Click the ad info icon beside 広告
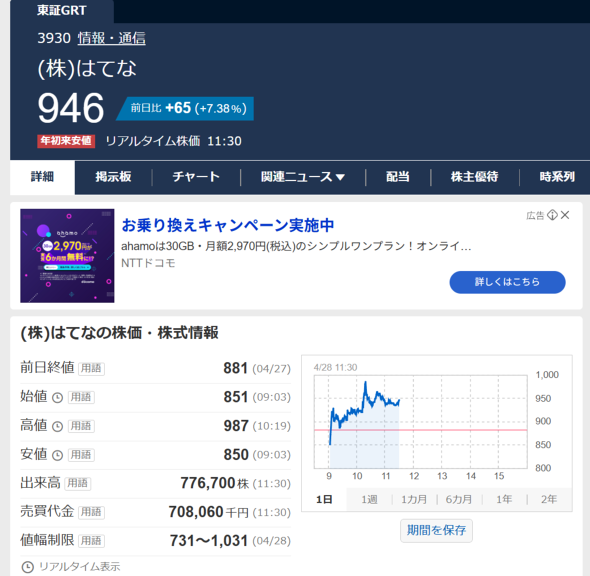The height and width of the screenshot is (576, 590). point(552,215)
